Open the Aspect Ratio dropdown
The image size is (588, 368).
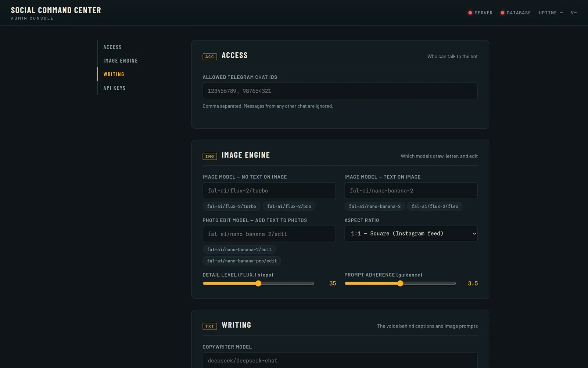point(411,234)
